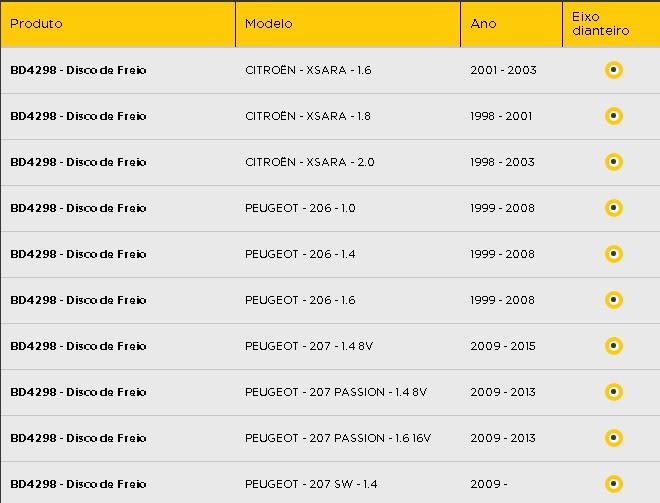Click front axle indicator for XSARA 1.8

614,116
